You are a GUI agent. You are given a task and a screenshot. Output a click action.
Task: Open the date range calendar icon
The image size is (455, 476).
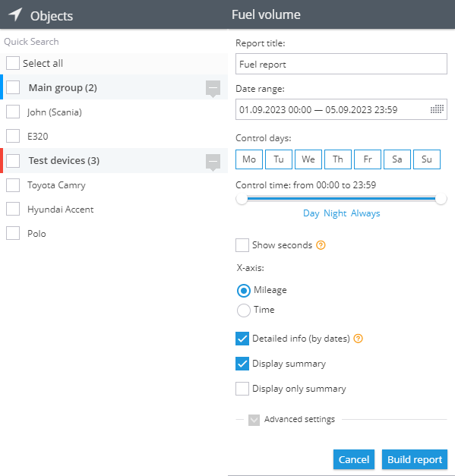click(437, 109)
